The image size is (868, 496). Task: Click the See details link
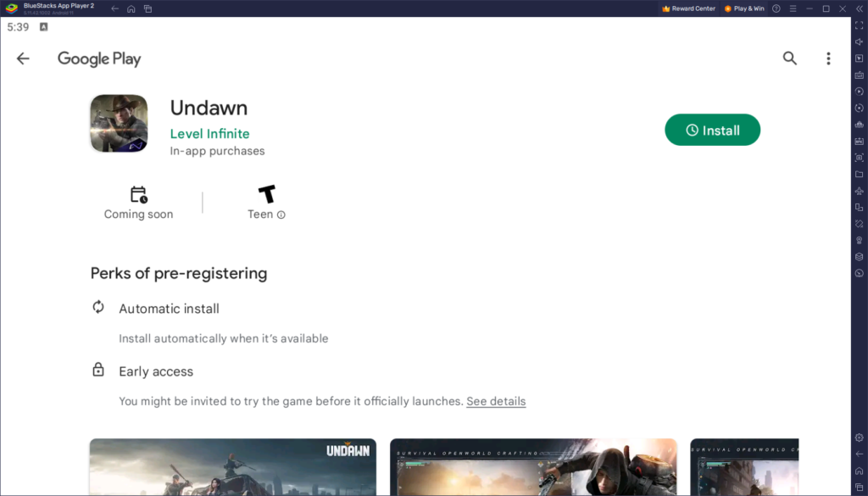[496, 401]
